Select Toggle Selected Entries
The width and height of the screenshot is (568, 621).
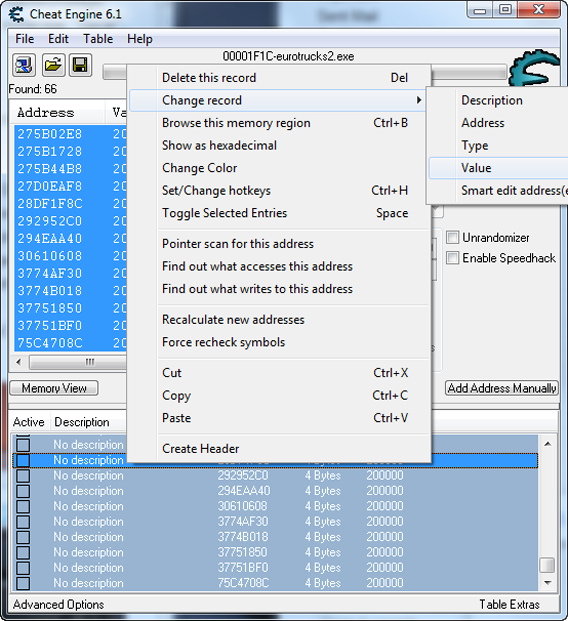279,213
